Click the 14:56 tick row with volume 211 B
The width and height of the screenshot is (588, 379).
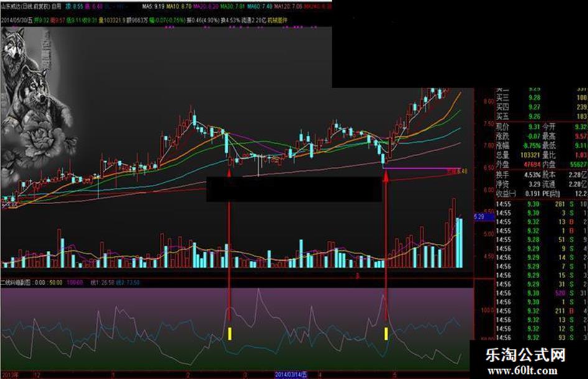point(541,311)
